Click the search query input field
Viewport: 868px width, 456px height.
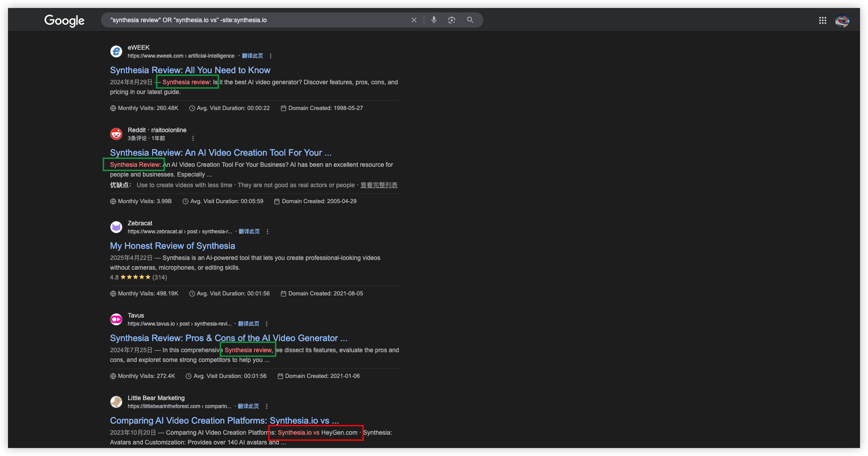[x=257, y=20]
